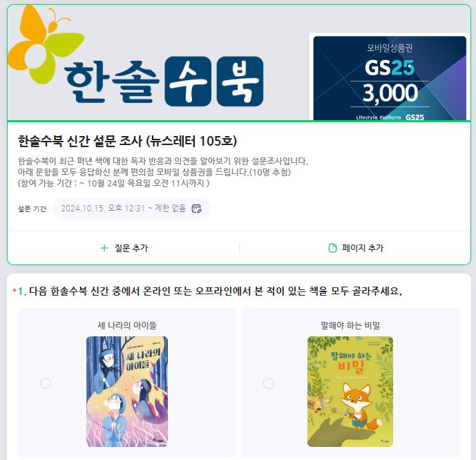Click the 세 나라의 아이들 book cover image

(127, 392)
